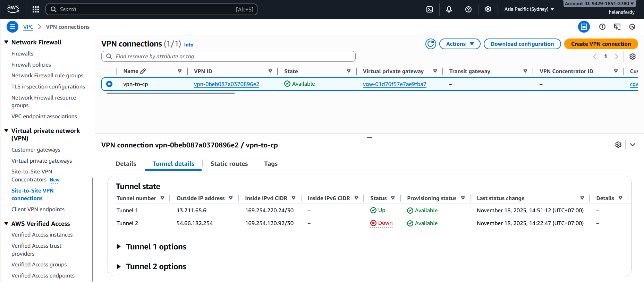Switch to the Static routes tab

coord(229,164)
